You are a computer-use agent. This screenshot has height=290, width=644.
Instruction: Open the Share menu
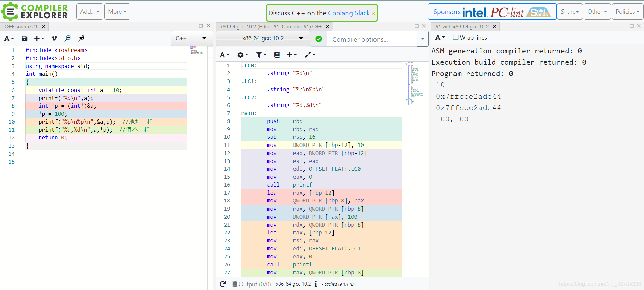(x=570, y=12)
